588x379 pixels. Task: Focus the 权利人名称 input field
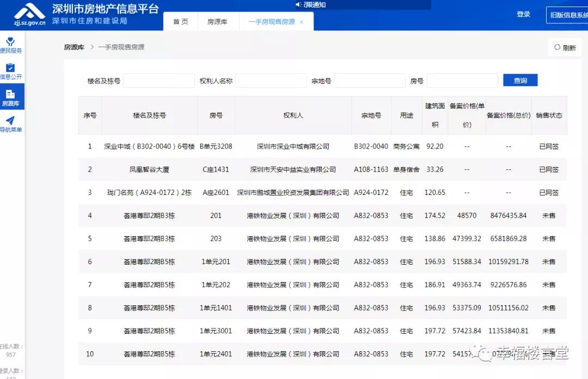[271, 81]
